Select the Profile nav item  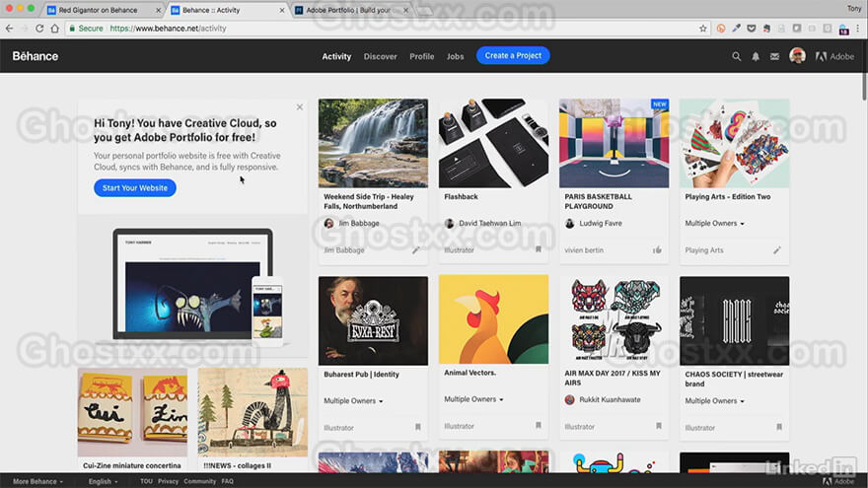click(x=422, y=56)
